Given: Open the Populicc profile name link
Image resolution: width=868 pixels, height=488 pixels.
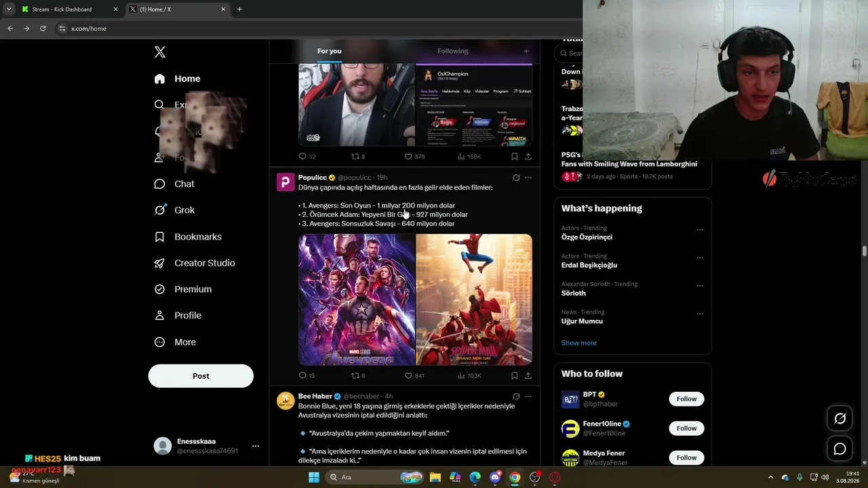Looking at the screenshot, I should pos(313,178).
